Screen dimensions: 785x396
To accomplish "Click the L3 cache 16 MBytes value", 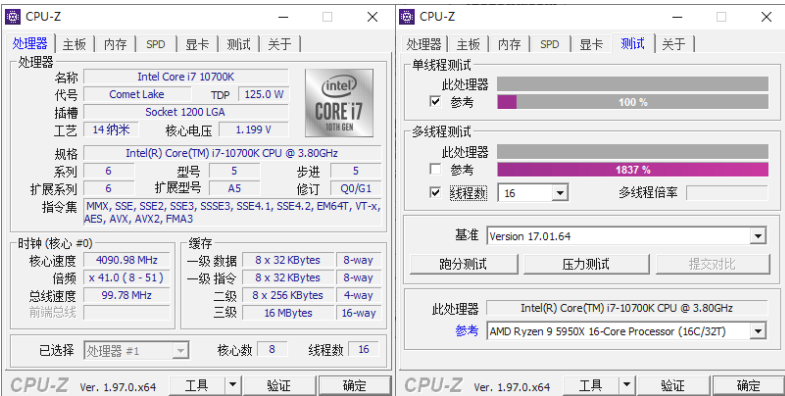I will 288,313.
